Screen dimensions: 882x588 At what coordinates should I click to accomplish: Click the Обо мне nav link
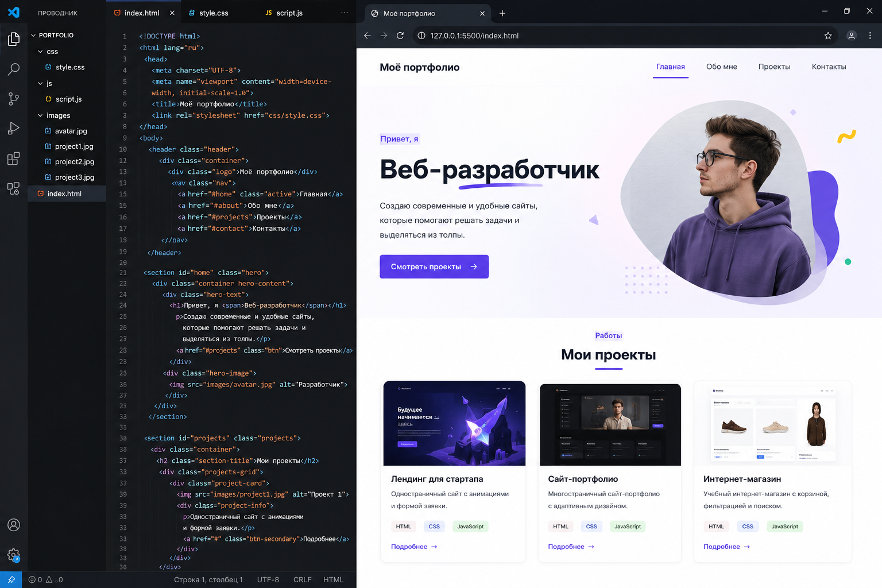pos(722,67)
